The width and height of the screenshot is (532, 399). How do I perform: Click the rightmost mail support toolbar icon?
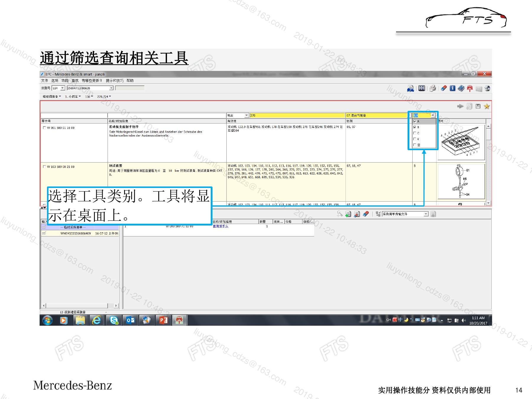coord(488,88)
